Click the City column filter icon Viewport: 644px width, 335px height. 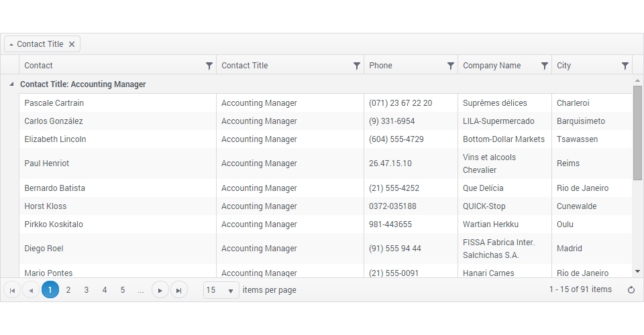coord(625,66)
